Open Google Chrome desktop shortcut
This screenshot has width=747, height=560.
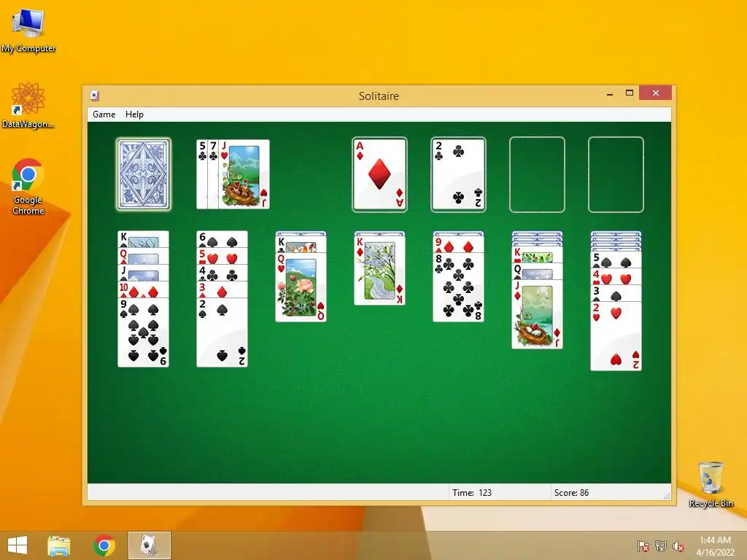(28, 187)
